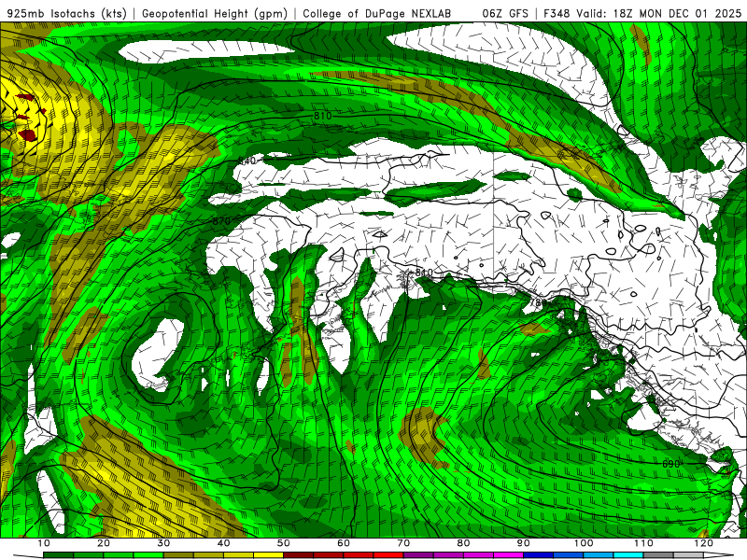Click the 110 tick label on the color scale
Image resolution: width=747 pixels, height=560 pixels.
[x=643, y=543]
